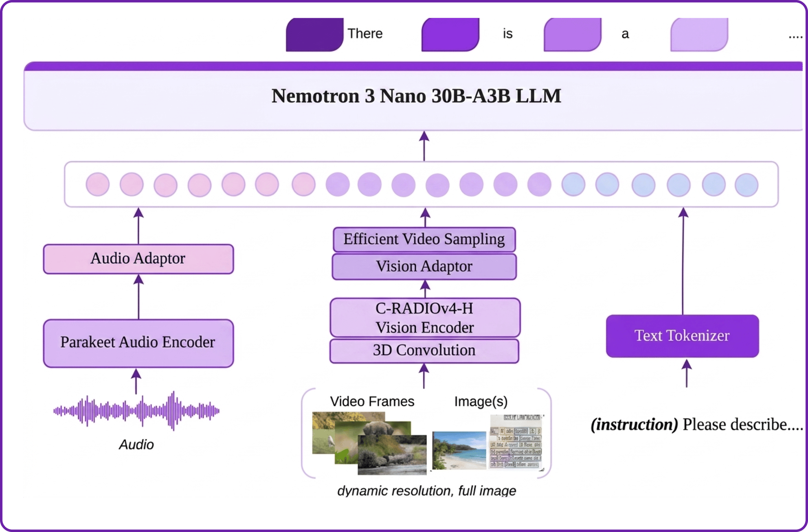Click the word "There" in the output

[x=365, y=34]
